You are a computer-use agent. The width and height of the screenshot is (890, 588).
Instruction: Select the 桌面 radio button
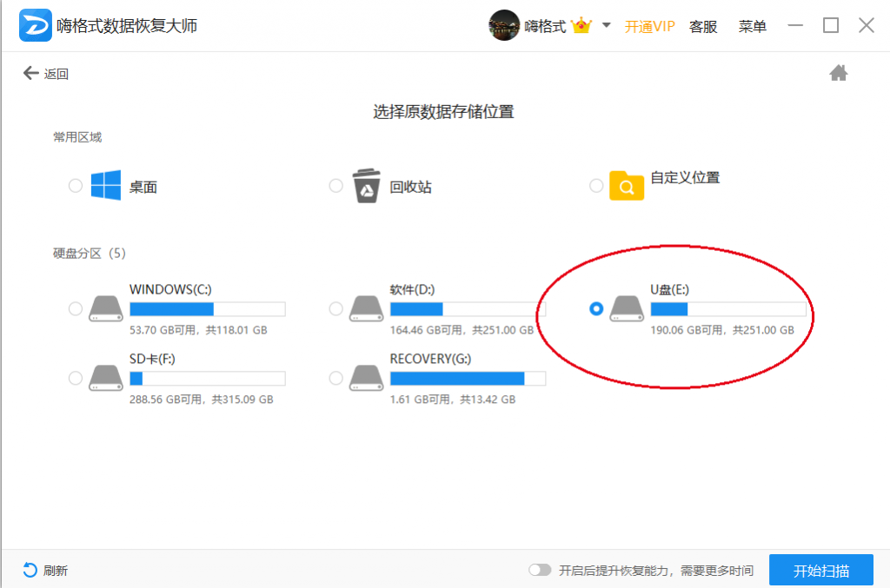75,186
